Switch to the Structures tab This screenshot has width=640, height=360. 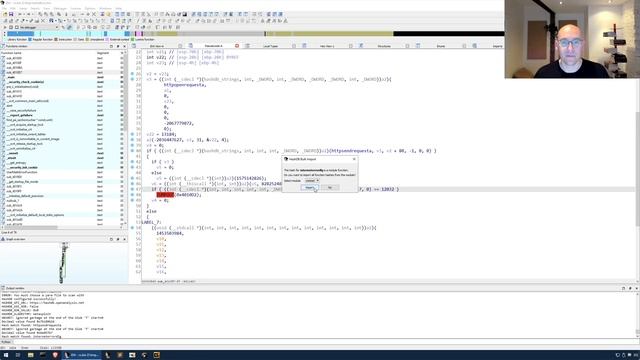coord(384,46)
